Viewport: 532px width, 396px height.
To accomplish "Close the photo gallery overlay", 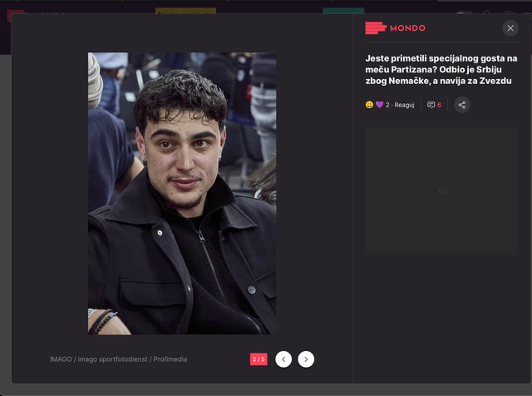I will tap(510, 28).
